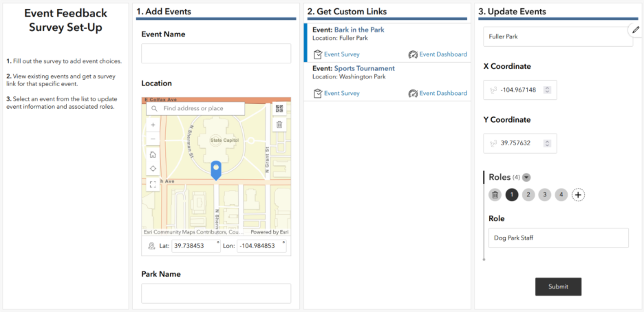
Task: Click the X Coordinate spinner arrows
Action: [x=547, y=90]
